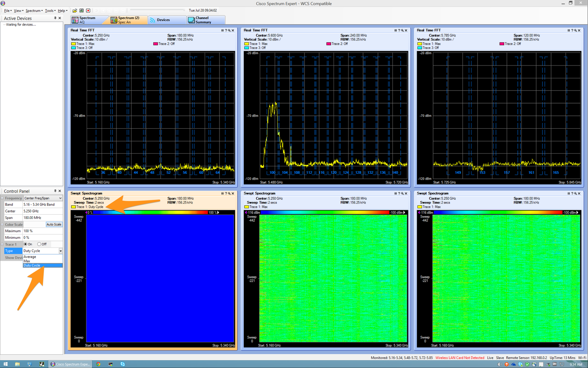Open help for the 5.600 GHz Real Time FFT
588x368 pixels.
[x=399, y=30]
